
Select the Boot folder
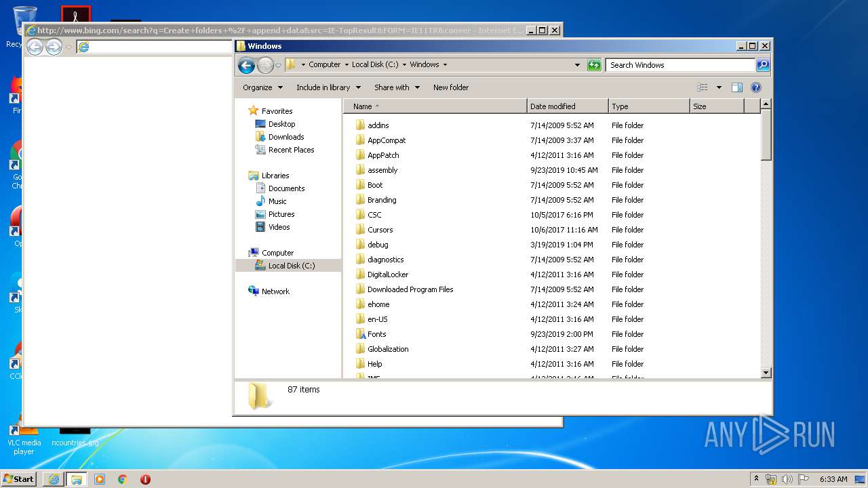pyautogui.click(x=375, y=185)
